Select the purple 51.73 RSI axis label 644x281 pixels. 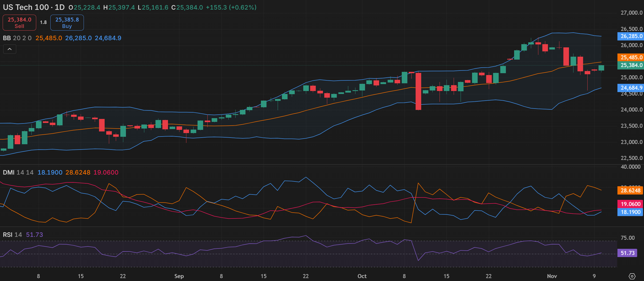click(x=627, y=253)
